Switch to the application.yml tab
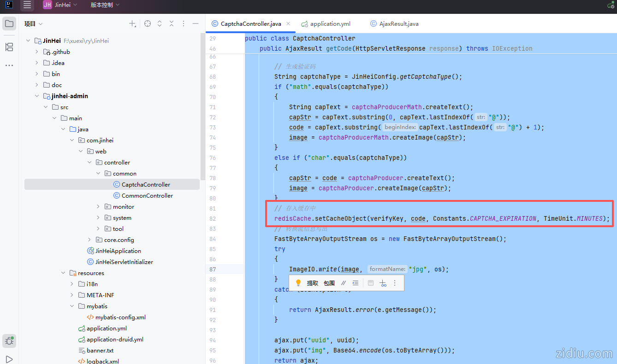Screen dimensions: 617x364 (x=330, y=24)
